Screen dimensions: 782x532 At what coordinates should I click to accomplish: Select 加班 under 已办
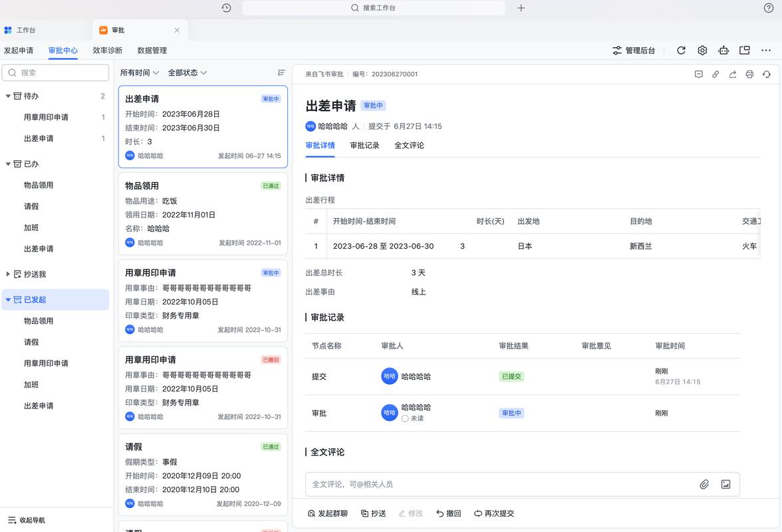pyautogui.click(x=55, y=228)
